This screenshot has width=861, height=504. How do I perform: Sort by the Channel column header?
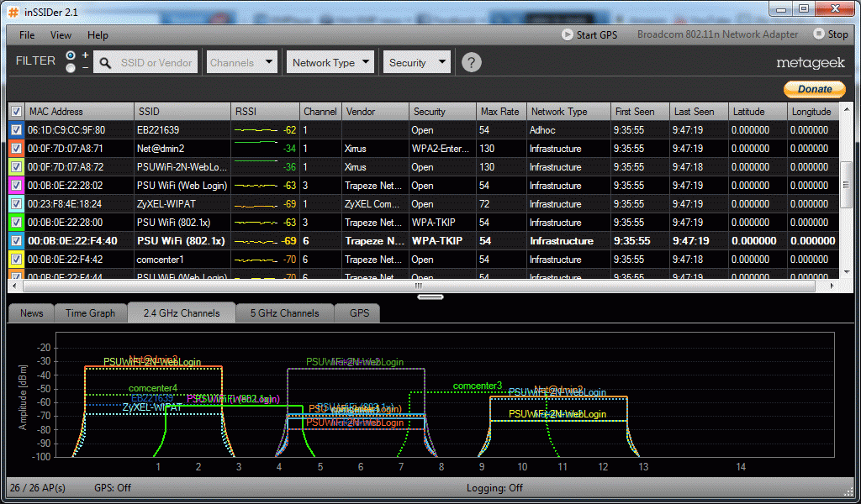pos(320,112)
